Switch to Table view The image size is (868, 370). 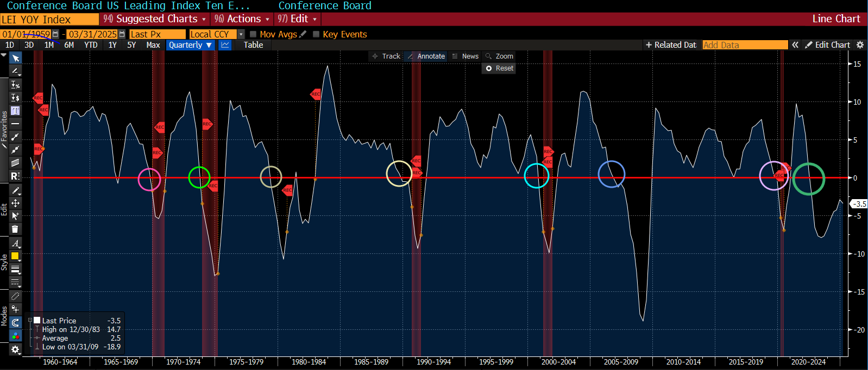253,45
